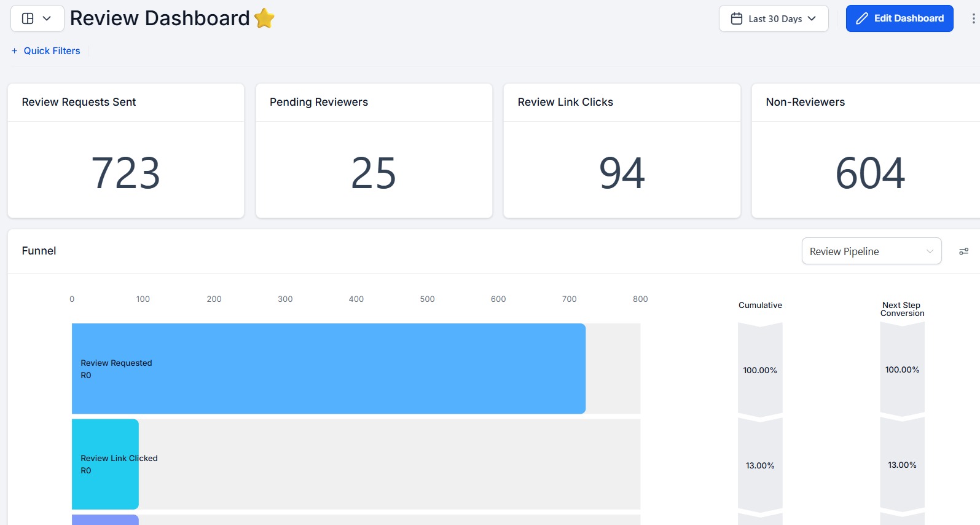Screen dimensions: 980x525
Task: Click the favorite star next to Review Dashboard
Action: [264, 18]
